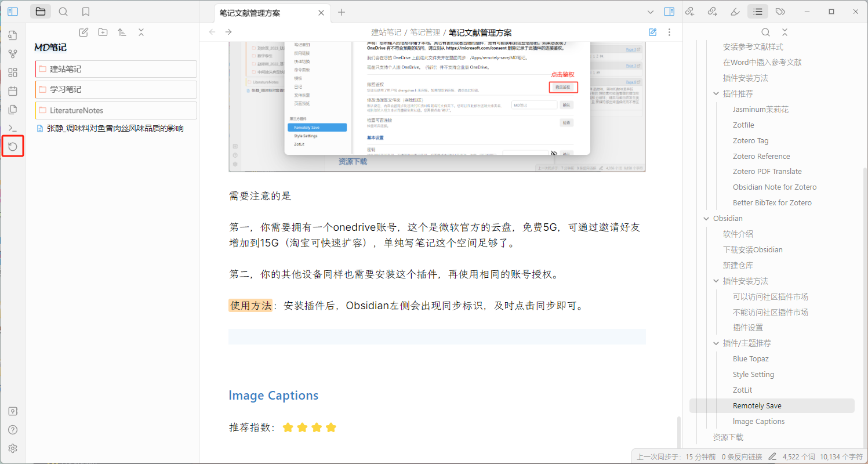Create a new note in file explorer

point(83,32)
